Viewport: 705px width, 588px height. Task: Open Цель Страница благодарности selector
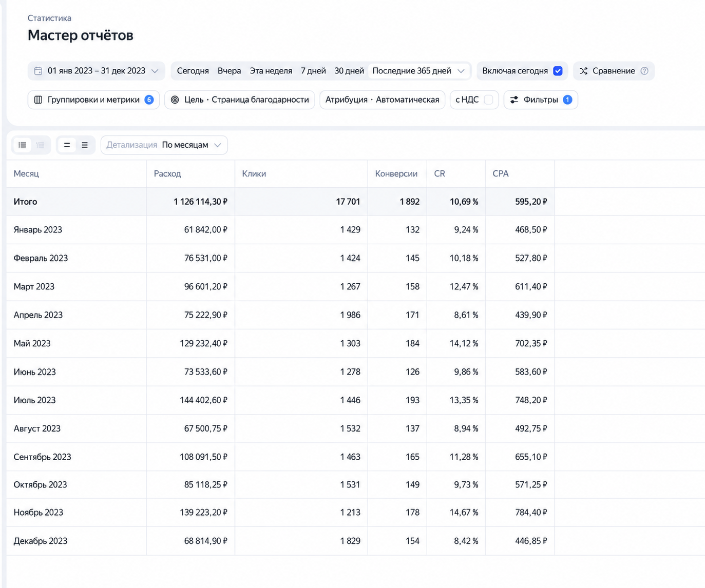[239, 100]
